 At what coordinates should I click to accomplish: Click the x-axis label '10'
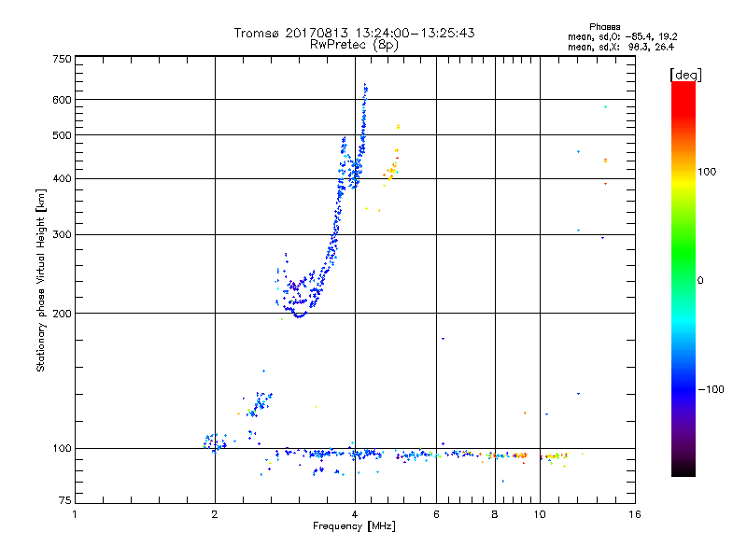[540, 514]
